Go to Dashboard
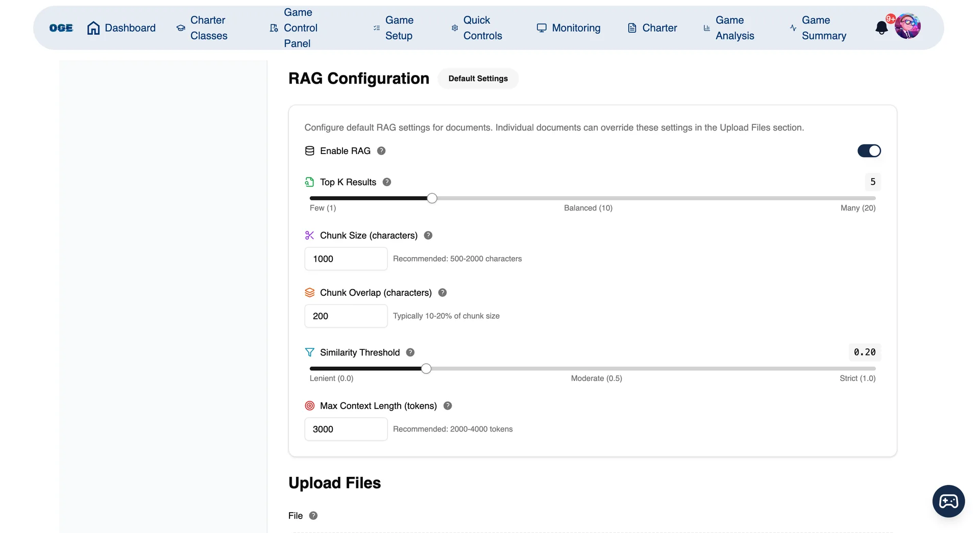This screenshot has height=533, width=980. coord(121,28)
